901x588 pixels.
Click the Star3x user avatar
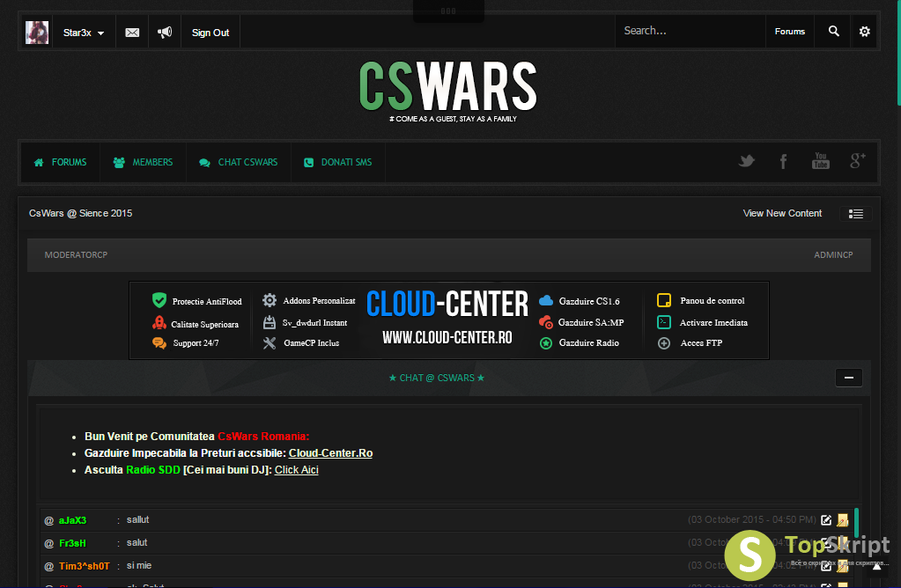point(37,33)
